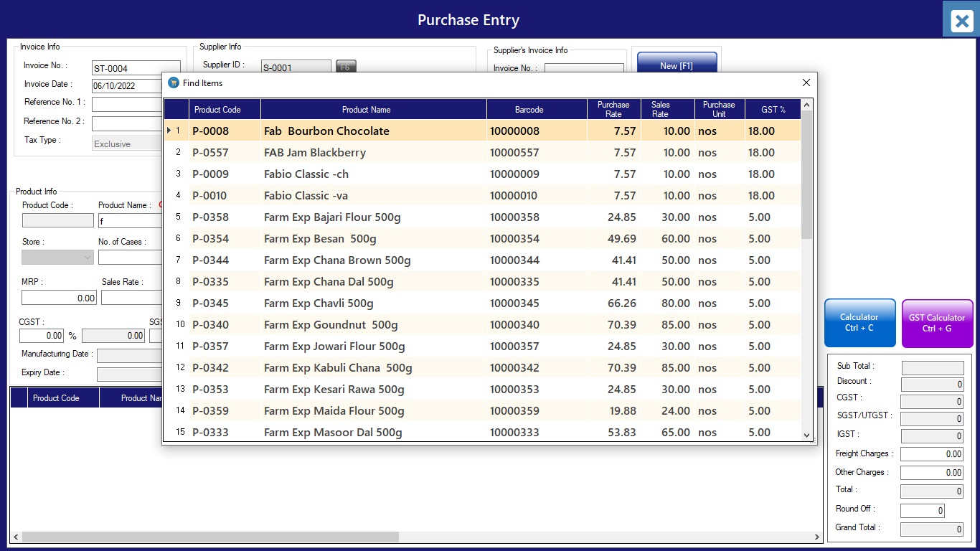
Task: Open the GST Calculator button
Action: (x=936, y=323)
